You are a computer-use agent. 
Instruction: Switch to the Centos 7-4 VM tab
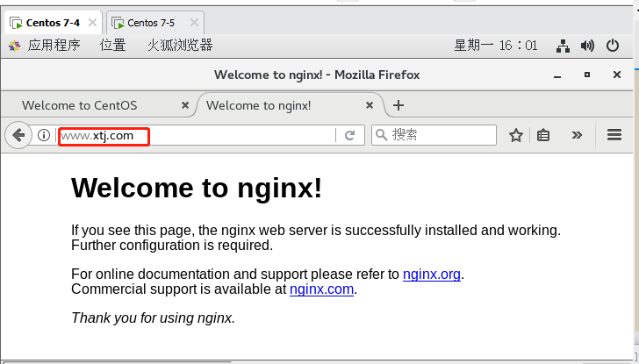pyautogui.click(x=53, y=23)
